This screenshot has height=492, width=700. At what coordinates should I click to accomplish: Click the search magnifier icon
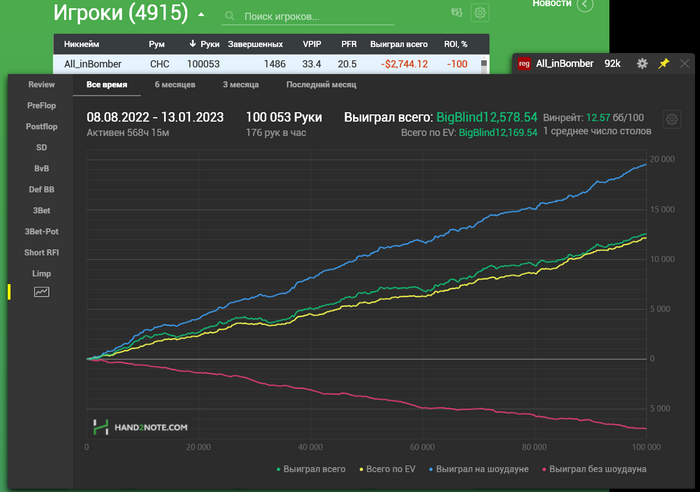click(229, 17)
